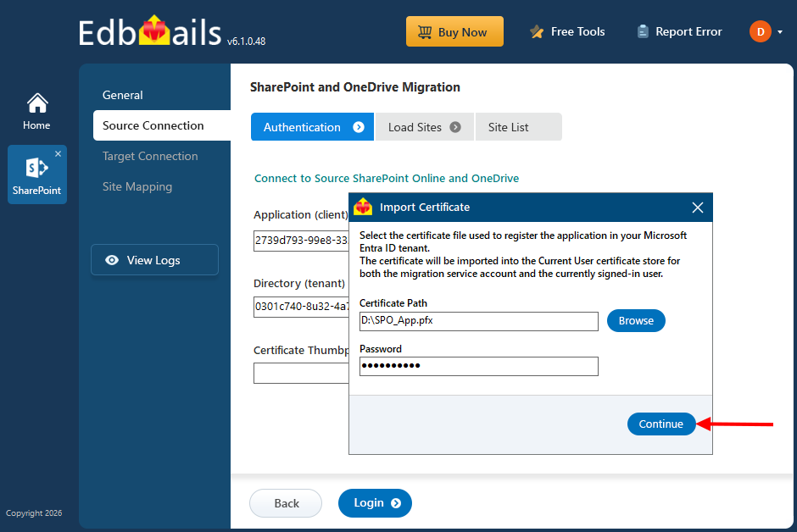The image size is (797, 532).
Task: Click the Buy Now cart button
Action: click(x=454, y=32)
